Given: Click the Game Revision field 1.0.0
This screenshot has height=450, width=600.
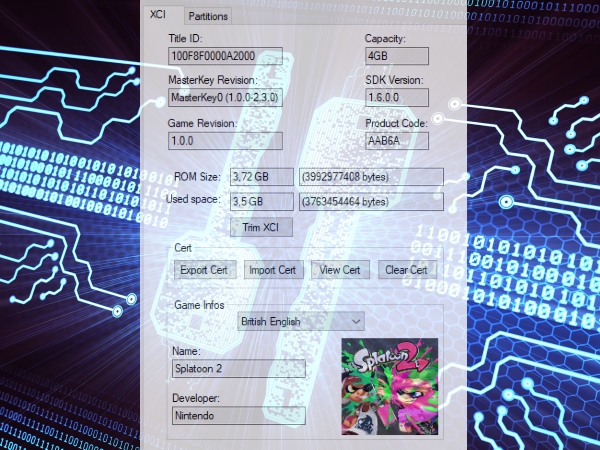Looking at the screenshot, I should click(x=225, y=141).
